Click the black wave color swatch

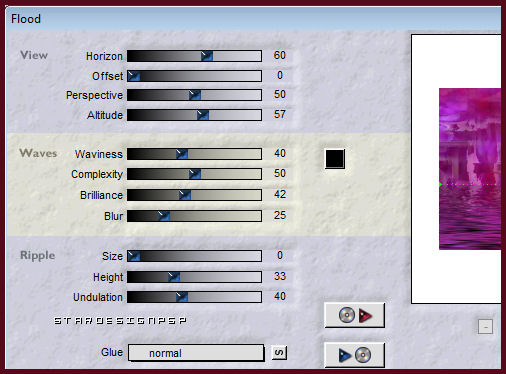coord(335,159)
